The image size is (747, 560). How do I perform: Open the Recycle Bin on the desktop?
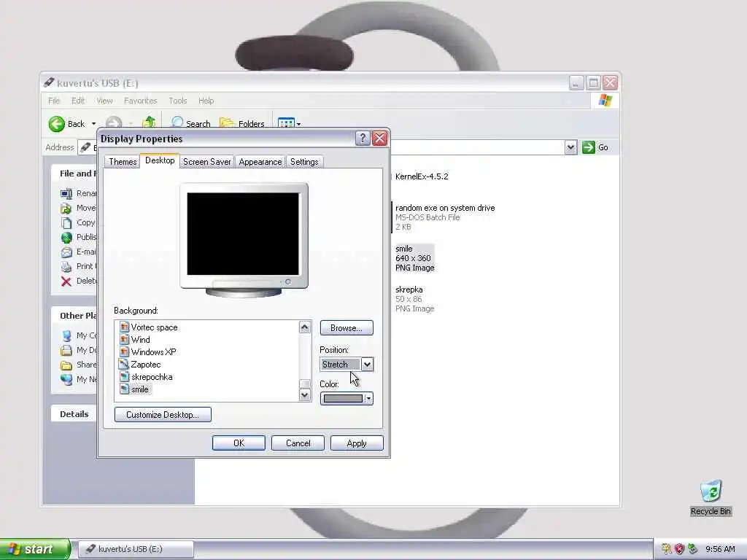tap(711, 497)
